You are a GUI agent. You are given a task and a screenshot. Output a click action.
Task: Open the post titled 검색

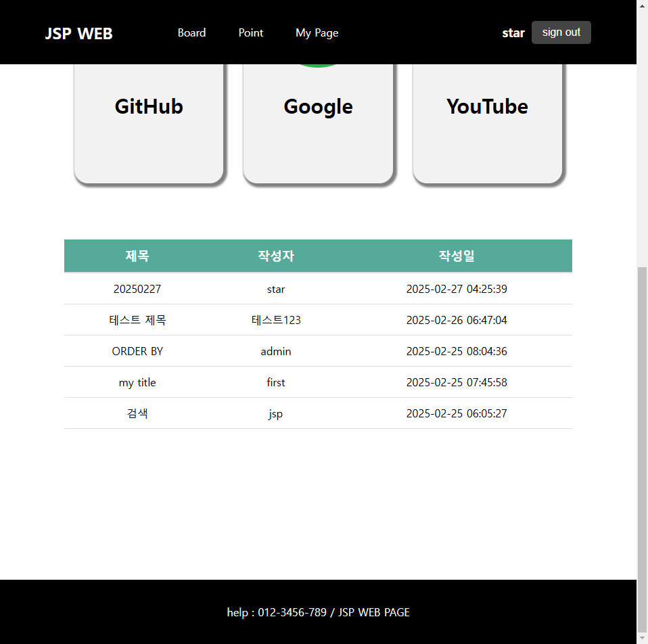coord(137,413)
